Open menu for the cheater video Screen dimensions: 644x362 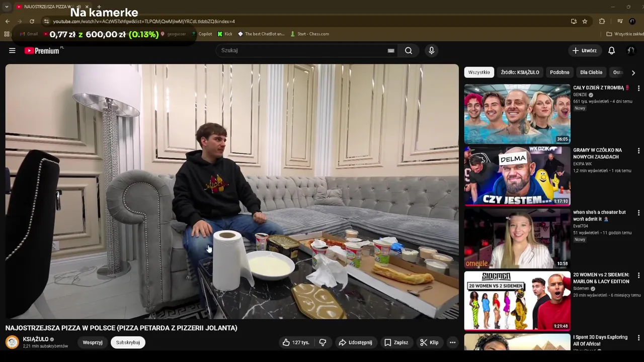pyautogui.click(x=638, y=213)
